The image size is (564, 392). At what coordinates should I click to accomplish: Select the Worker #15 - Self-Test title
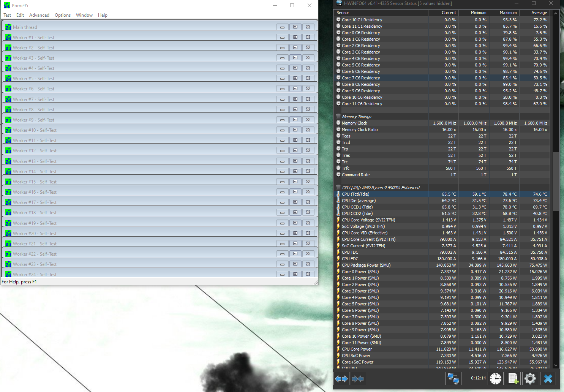click(35, 182)
